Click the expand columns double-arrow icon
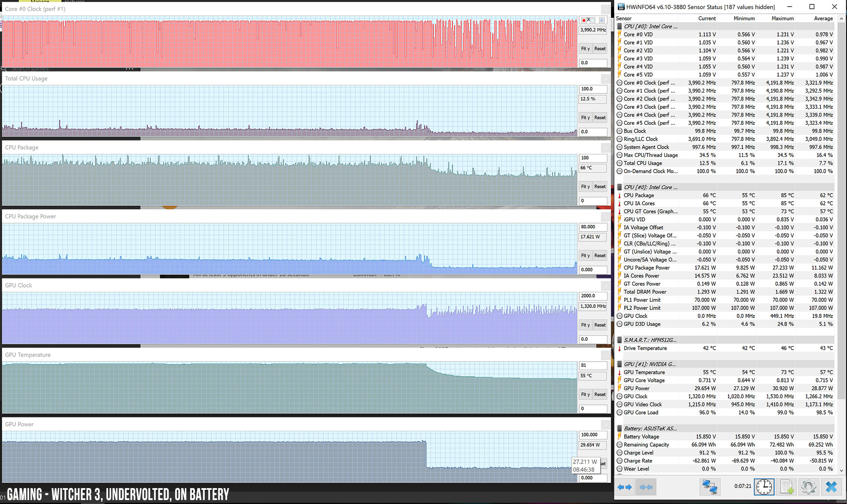847x504 pixels. pos(624,487)
